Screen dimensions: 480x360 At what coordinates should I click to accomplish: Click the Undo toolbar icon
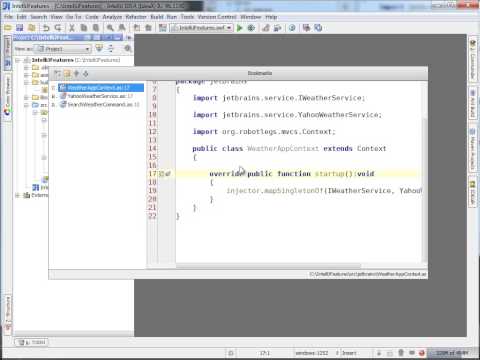[x=46, y=28]
